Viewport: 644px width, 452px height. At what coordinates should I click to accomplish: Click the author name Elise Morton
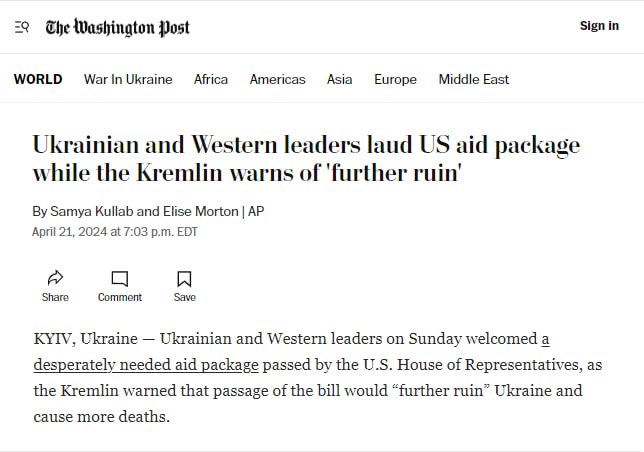[200, 211]
